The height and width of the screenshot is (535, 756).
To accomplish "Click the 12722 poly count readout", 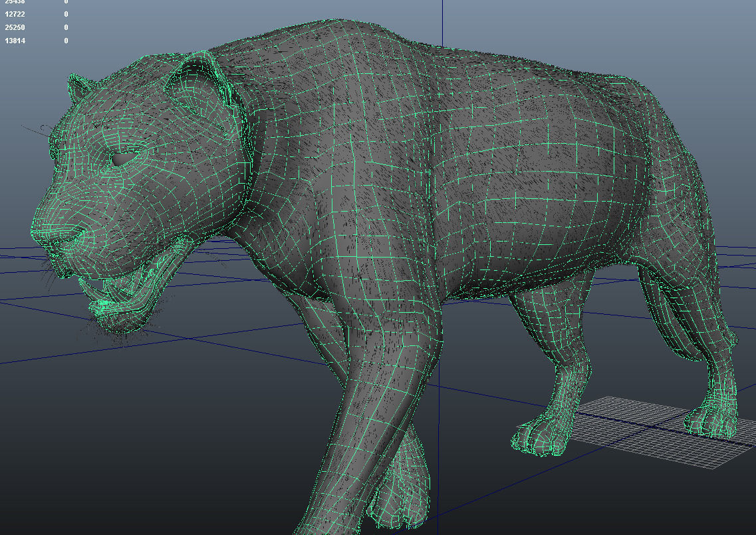I will point(15,14).
